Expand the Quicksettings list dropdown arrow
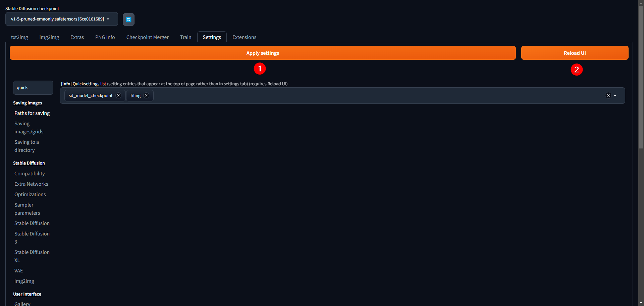Viewport: 644px width, 306px height. tap(615, 96)
